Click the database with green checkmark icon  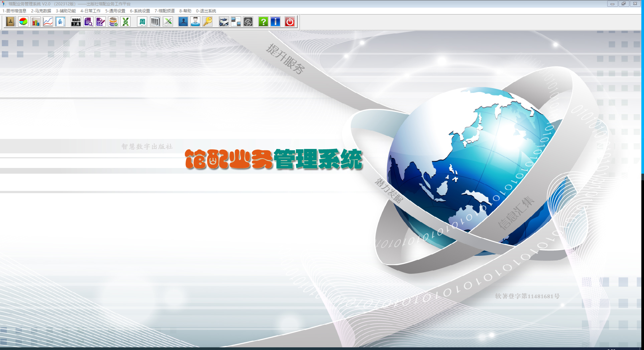pyautogui.click(x=113, y=22)
